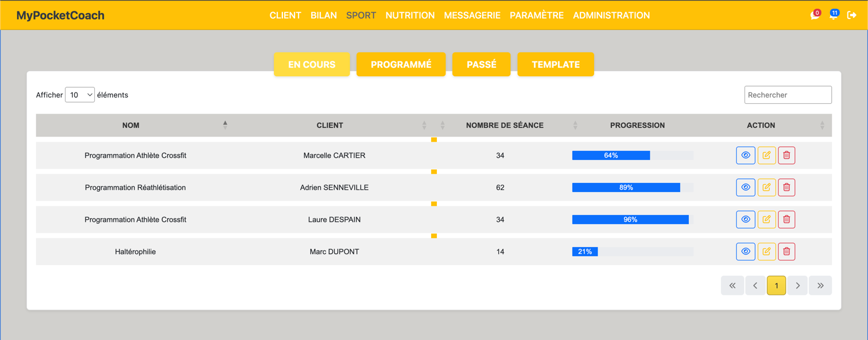Delete Marc DUPONT's Haltérophilie program via trash icon
Viewport: 868px width, 340px height.
click(786, 251)
